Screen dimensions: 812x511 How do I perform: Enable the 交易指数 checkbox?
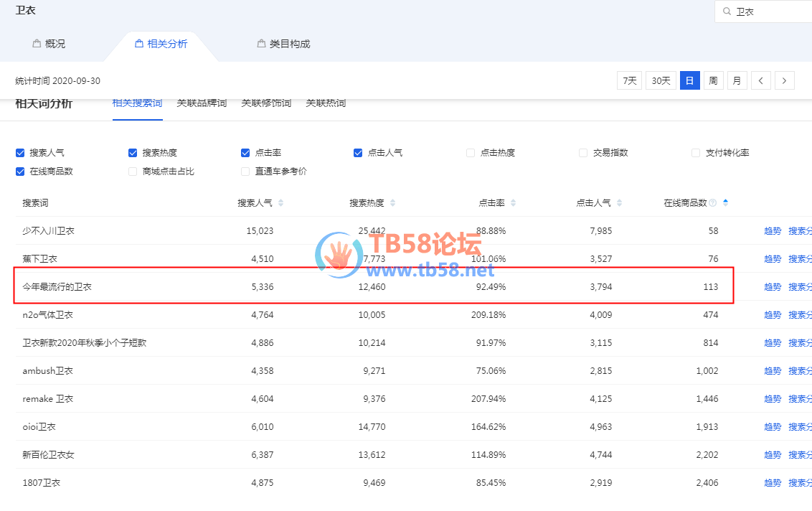click(x=583, y=153)
